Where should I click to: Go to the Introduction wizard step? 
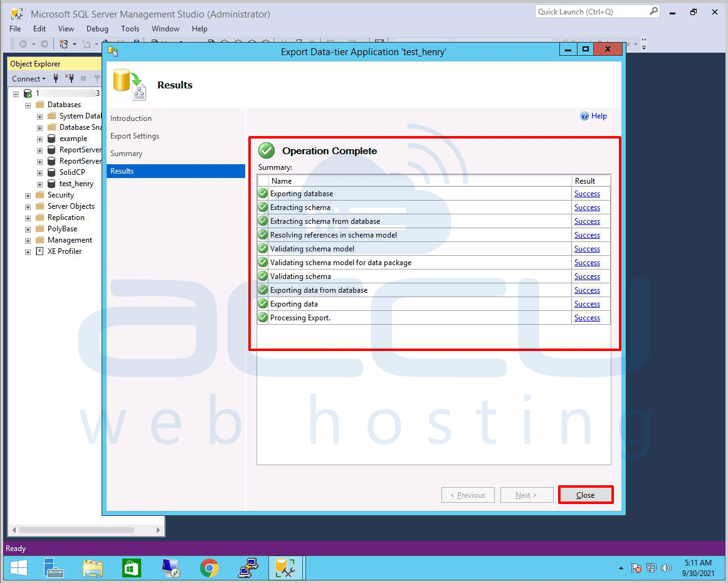(131, 118)
